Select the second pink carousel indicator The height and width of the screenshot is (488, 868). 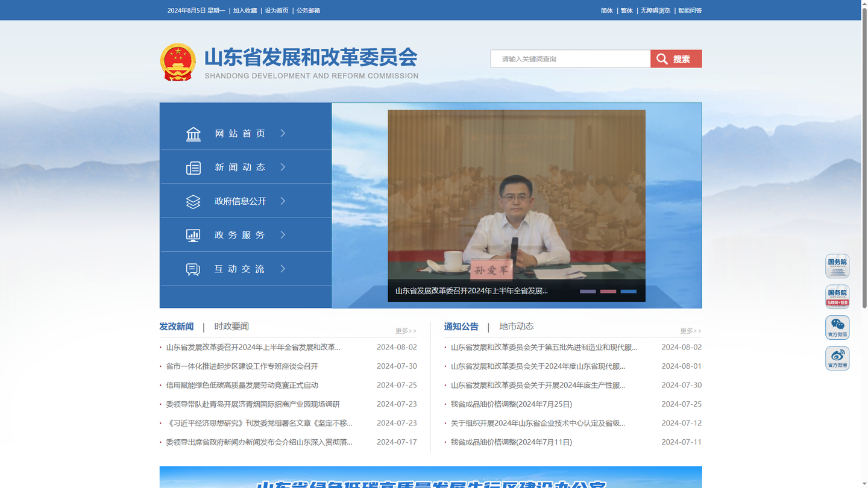tap(608, 291)
